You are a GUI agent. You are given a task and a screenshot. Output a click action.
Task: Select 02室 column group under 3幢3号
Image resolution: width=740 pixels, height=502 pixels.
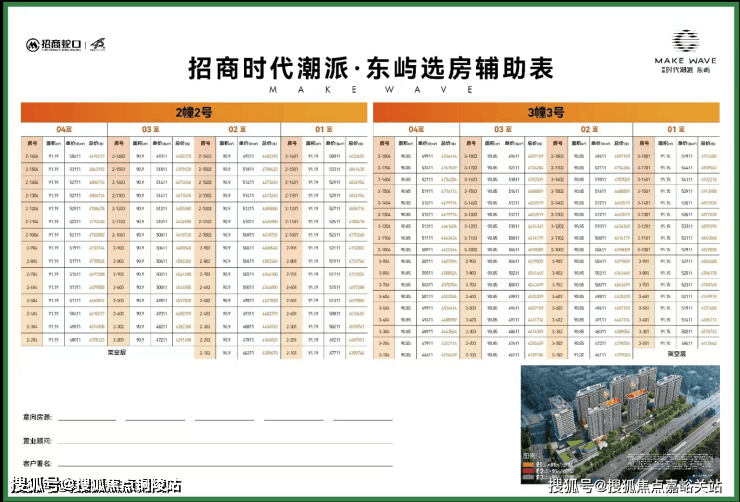pos(589,129)
